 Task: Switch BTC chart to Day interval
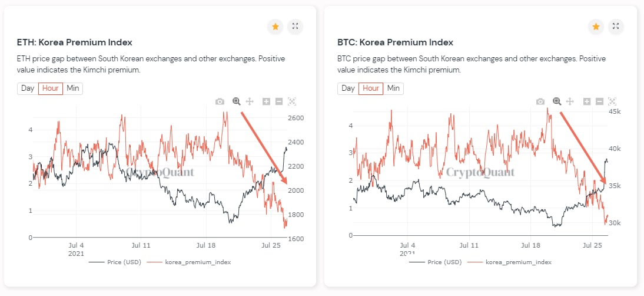tap(348, 88)
